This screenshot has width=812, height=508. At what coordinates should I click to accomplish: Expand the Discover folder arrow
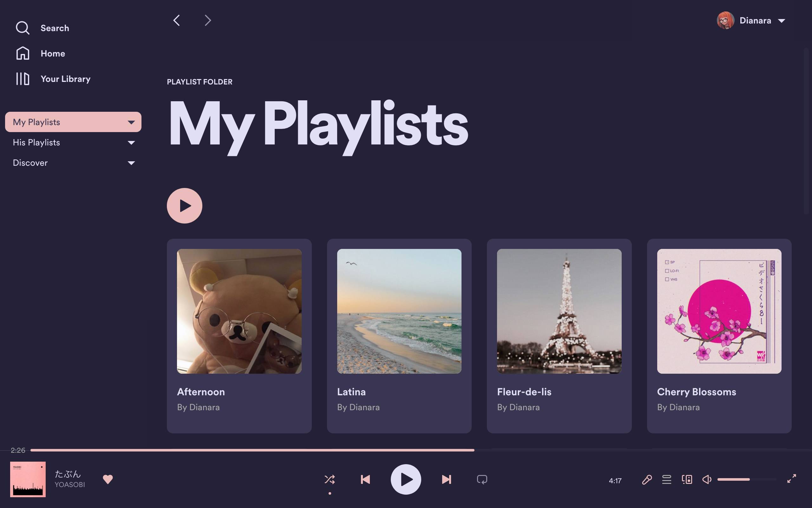pyautogui.click(x=131, y=163)
